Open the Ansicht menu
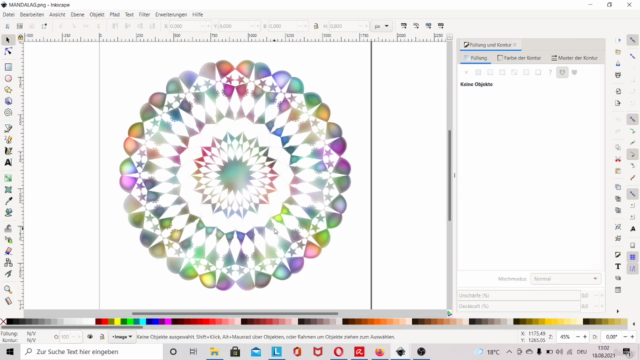 click(x=57, y=15)
